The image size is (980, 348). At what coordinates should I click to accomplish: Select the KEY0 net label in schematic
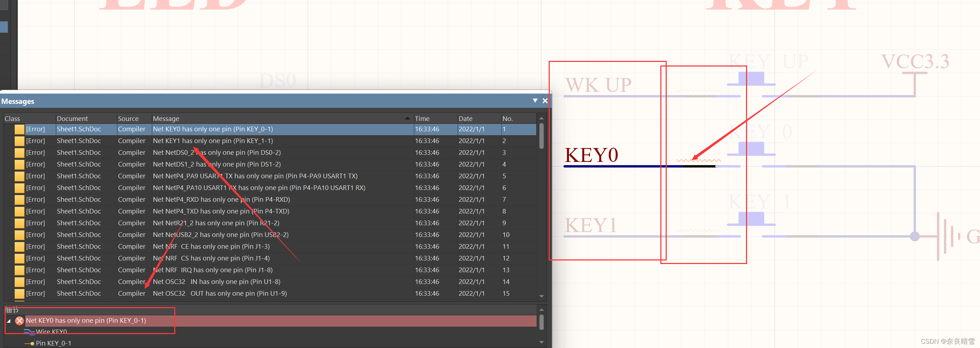591,155
